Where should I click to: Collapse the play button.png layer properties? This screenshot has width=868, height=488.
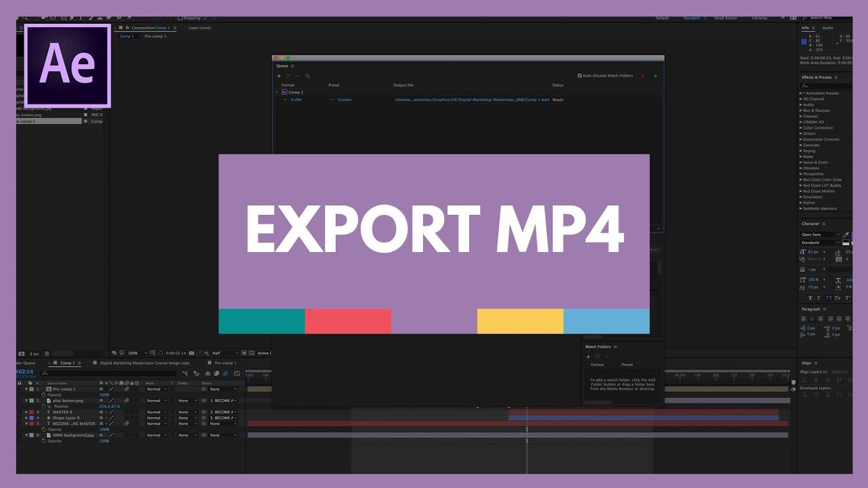26,401
